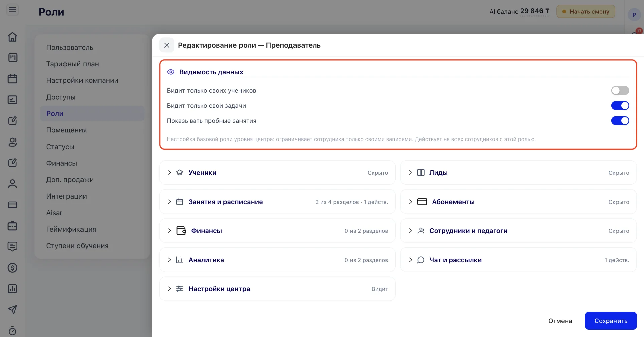Open the briefcase sidebar icon
The width and height of the screenshot is (644, 337).
coord(12,226)
